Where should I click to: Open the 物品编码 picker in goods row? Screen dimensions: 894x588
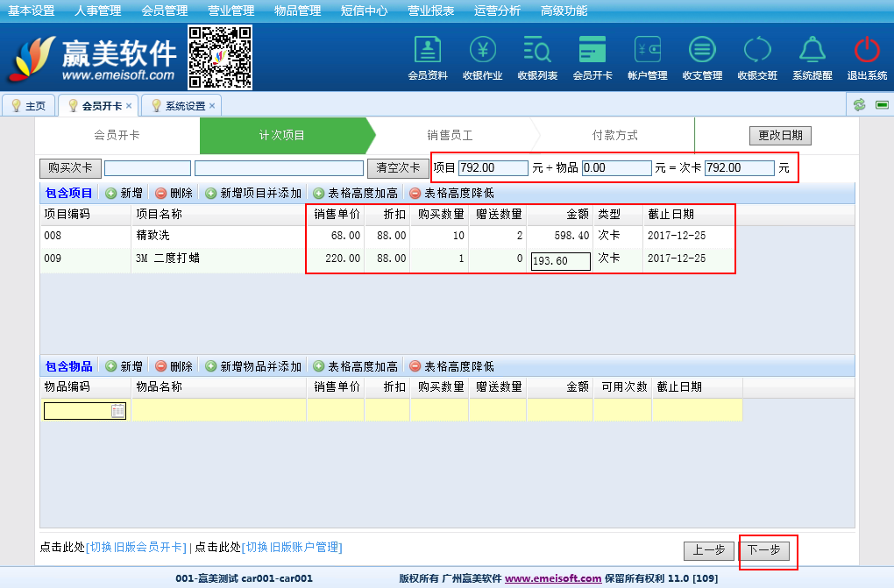[118, 411]
